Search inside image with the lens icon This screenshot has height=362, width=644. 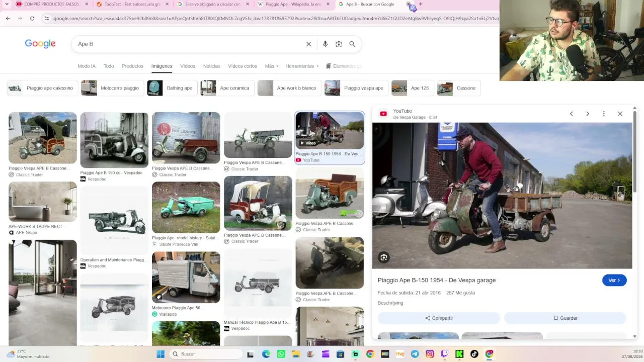click(384, 257)
